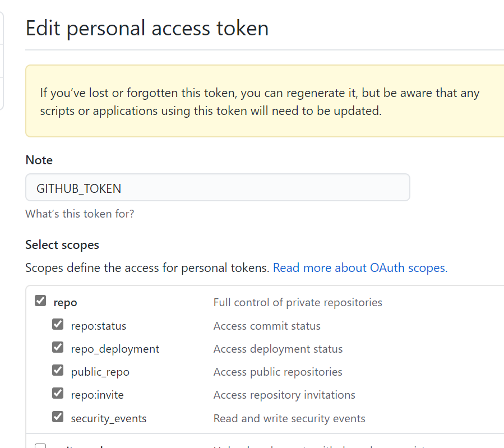
Task: Click the security_events scope label
Action: 109,419
